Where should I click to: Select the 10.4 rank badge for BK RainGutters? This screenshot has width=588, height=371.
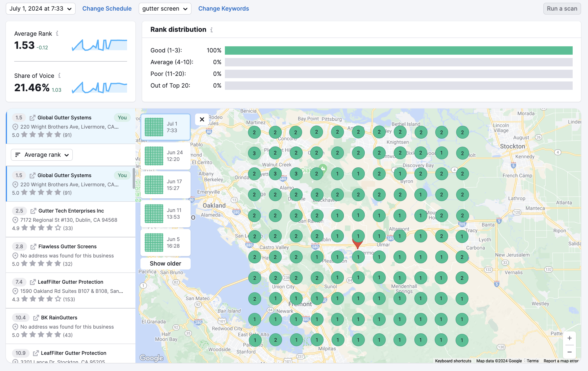pos(20,318)
